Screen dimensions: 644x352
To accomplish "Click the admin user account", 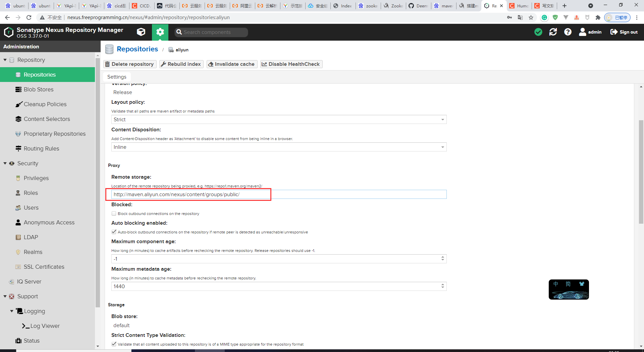I will coord(590,32).
